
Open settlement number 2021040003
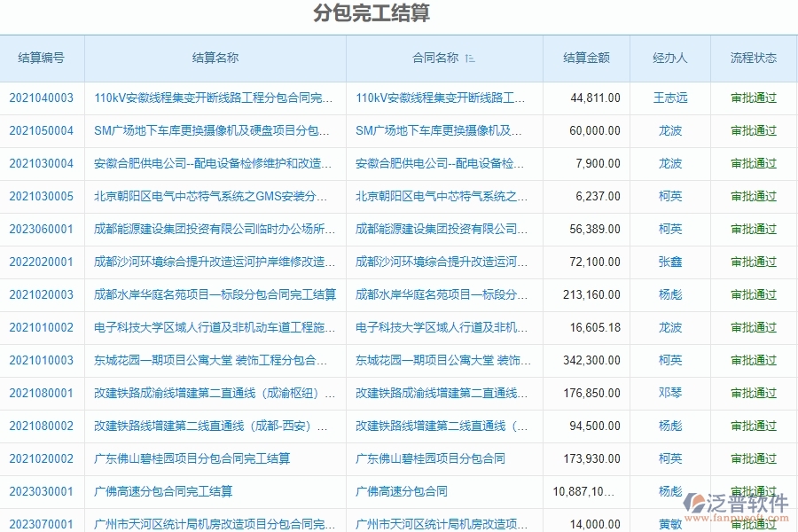click(x=42, y=98)
